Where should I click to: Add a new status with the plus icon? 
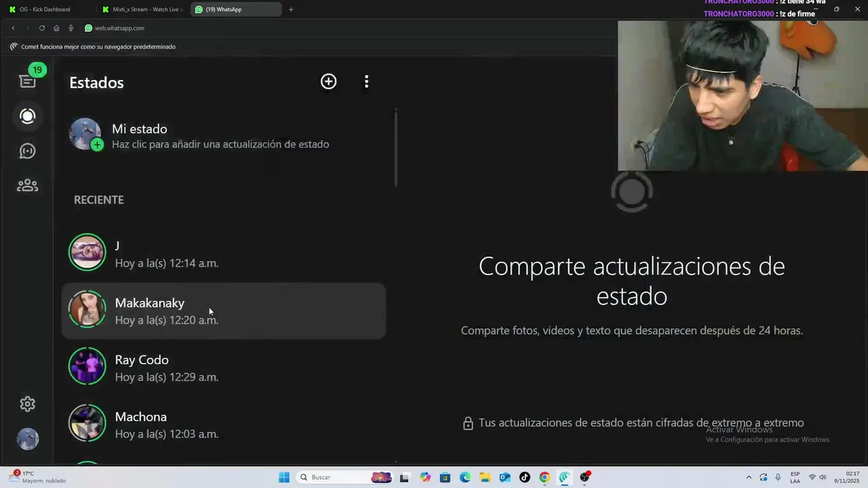[x=328, y=81]
